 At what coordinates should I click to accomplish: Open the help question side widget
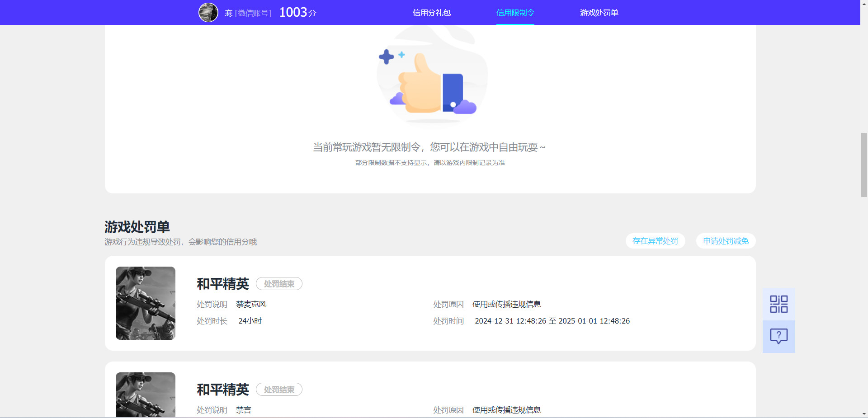778,336
